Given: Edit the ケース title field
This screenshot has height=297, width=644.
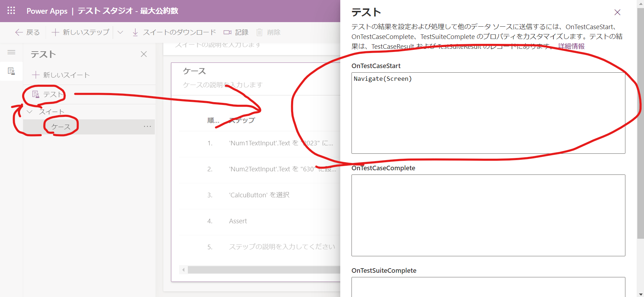Looking at the screenshot, I should (x=195, y=71).
